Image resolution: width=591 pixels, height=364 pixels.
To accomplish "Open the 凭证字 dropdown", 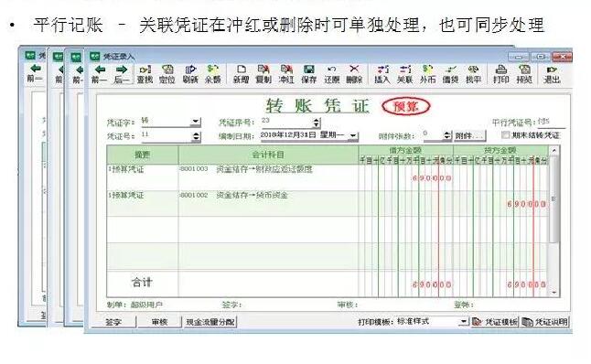I will click(195, 122).
